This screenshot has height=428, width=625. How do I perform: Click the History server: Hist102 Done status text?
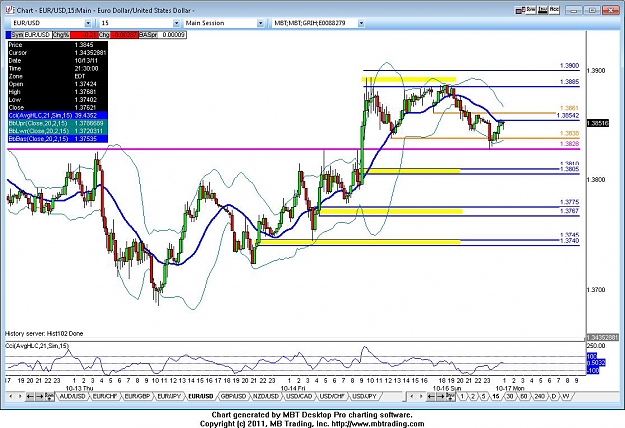point(44,334)
